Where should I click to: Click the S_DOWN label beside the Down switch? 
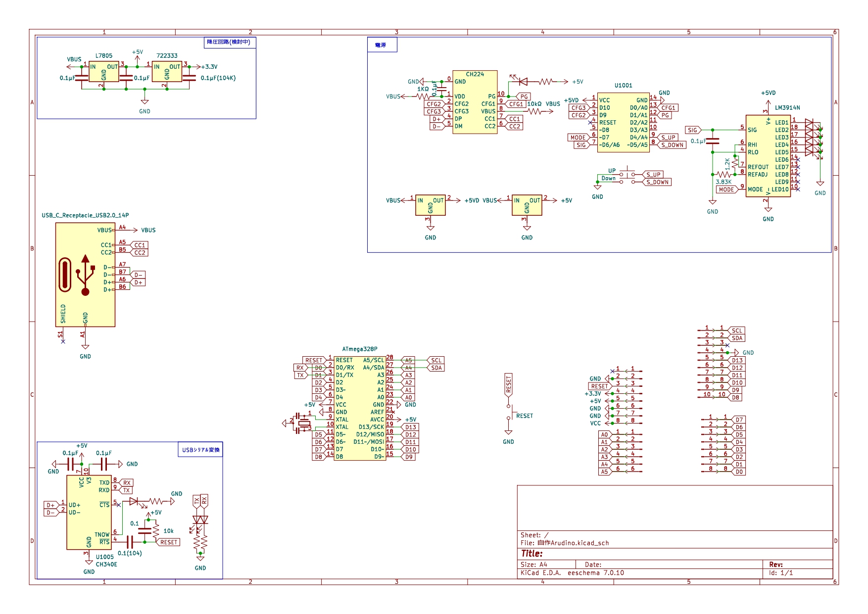[658, 182]
